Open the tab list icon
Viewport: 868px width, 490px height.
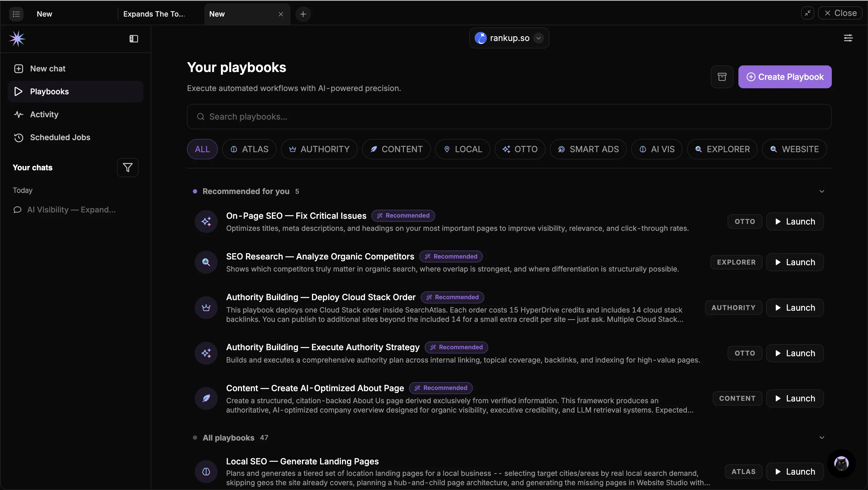[x=16, y=14]
